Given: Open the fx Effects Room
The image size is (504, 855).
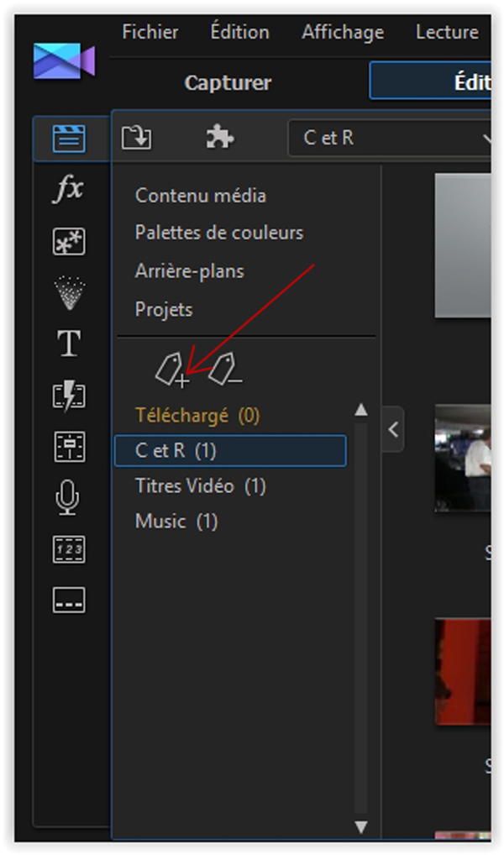Looking at the screenshot, I should click(x=68, y=189).
